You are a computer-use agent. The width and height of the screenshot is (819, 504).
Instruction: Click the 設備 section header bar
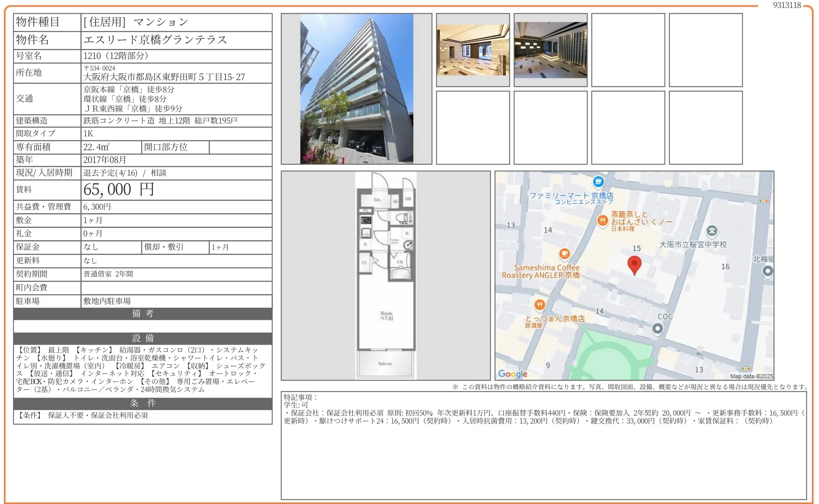pos(143,338)
